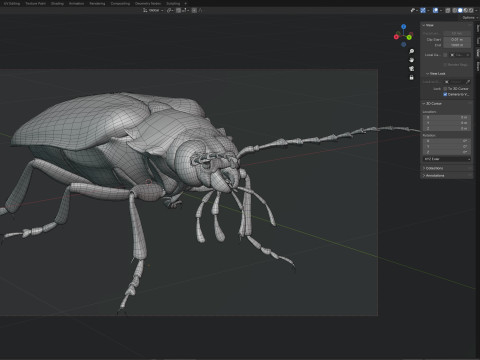
Task: Switch to solid viewport shading
Action: [x=460, y=10]
